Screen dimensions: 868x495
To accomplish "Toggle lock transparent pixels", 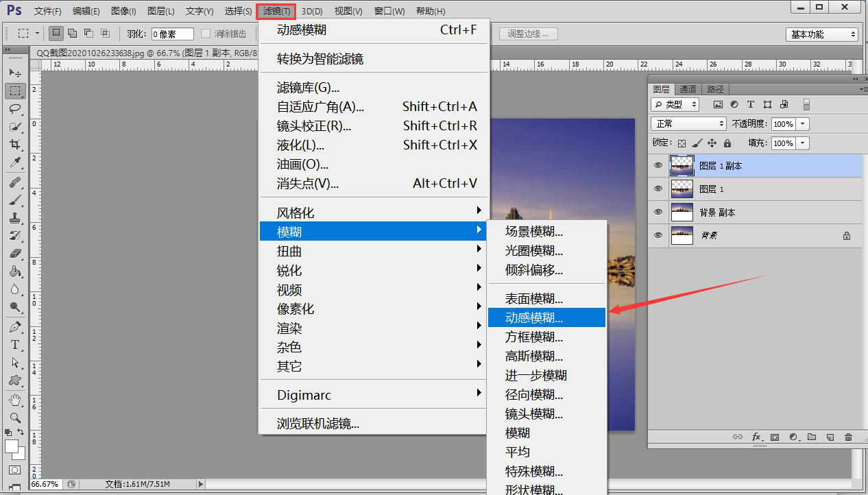I will [x=682, y=143].
